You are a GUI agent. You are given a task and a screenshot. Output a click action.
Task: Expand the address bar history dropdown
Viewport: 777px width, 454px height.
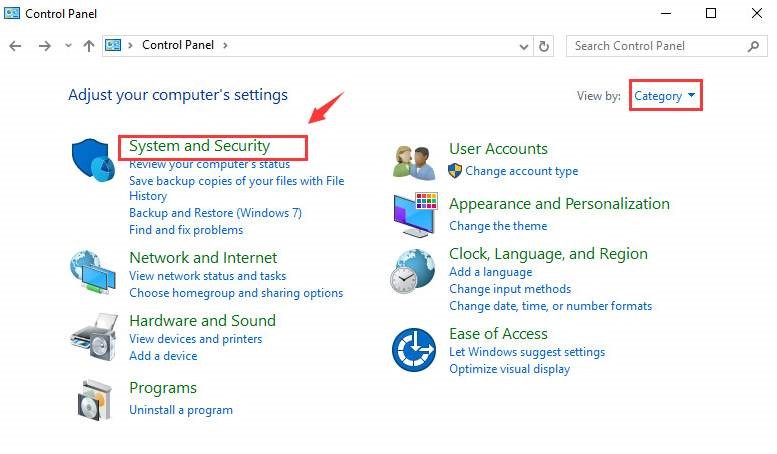tap(525, 46)
